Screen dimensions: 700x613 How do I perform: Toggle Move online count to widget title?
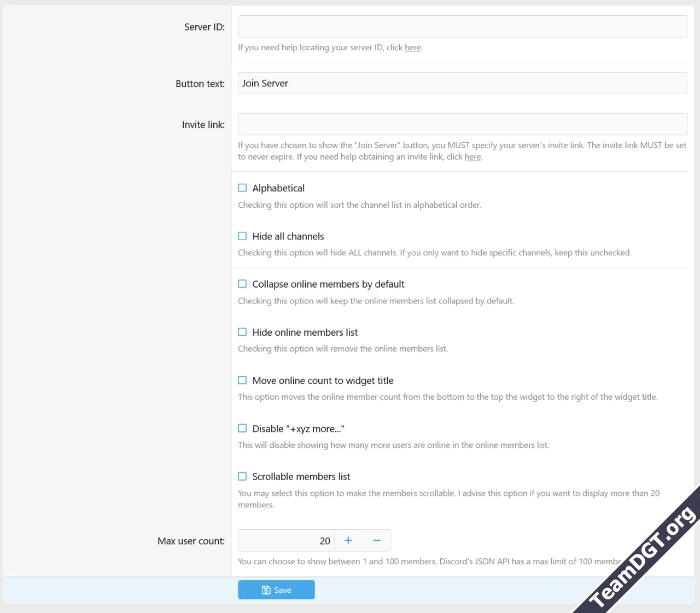click(x=242, y=380)
